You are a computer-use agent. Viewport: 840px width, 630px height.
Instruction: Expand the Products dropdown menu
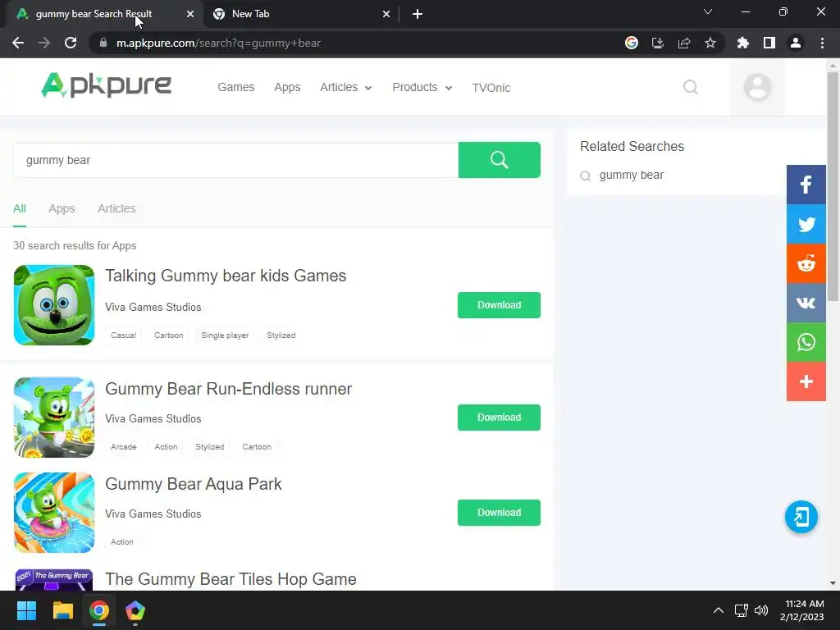[422, 87]
